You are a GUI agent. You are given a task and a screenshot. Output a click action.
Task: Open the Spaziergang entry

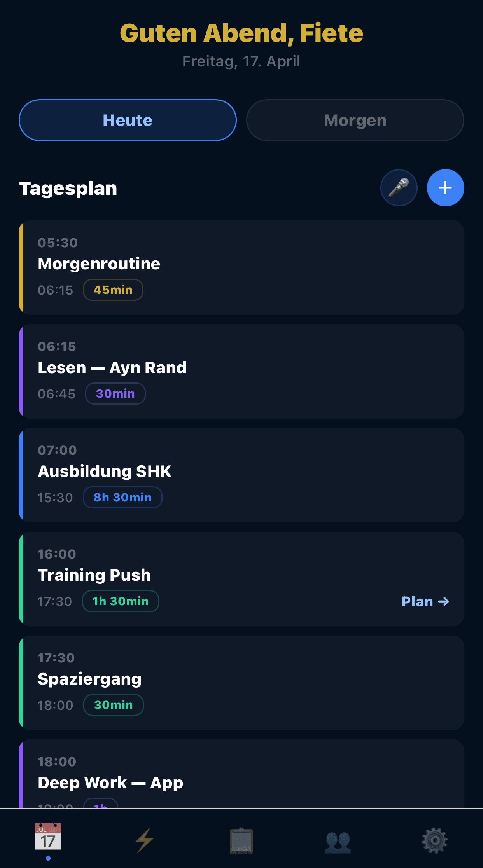[241, 683]
